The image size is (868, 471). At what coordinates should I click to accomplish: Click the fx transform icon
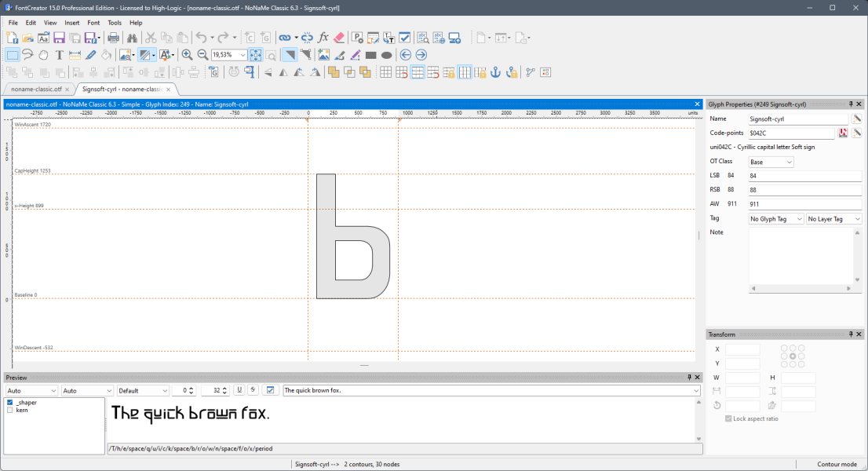[323, 38]
